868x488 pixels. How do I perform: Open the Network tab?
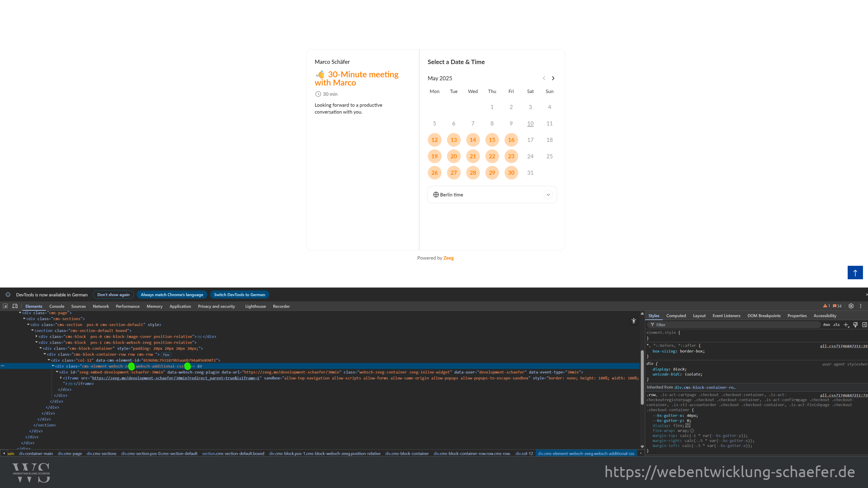(101, 306)
